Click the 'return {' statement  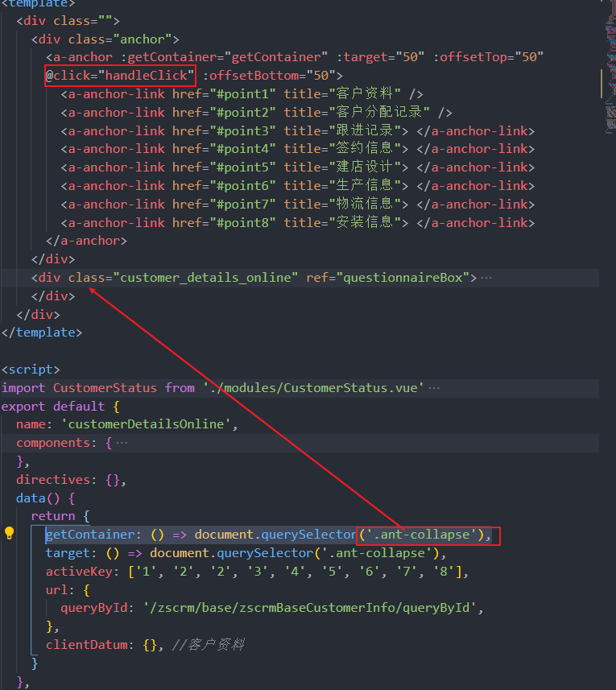click(60, 517)
